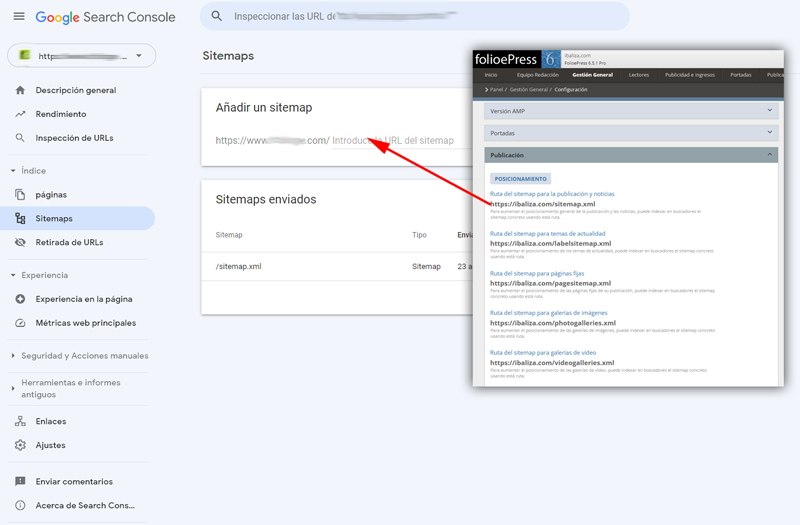Click the folioePress logo
Screen dimensions: 800x525
click(x=506, y=59)
